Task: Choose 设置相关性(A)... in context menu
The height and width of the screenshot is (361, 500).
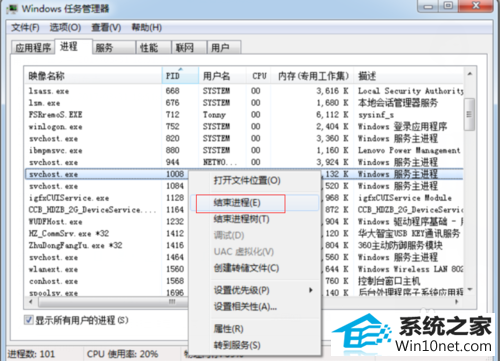Action: (x=254, y=306)
